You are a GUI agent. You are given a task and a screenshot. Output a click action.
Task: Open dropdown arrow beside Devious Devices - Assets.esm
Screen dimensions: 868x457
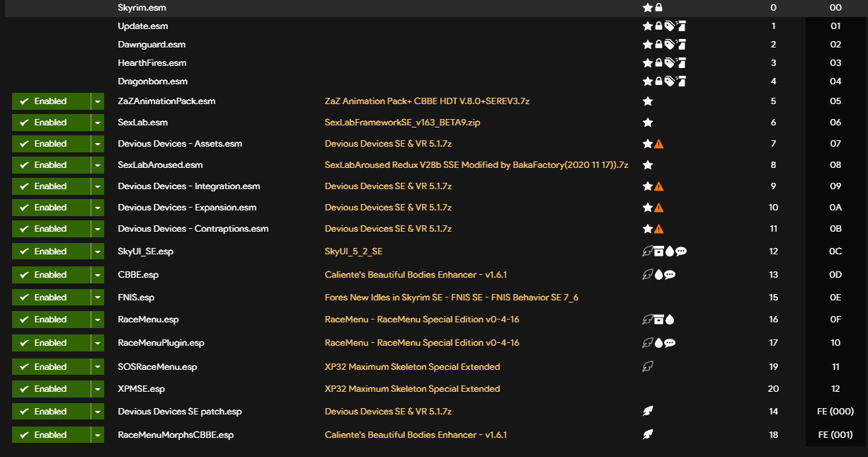[98, 144]
